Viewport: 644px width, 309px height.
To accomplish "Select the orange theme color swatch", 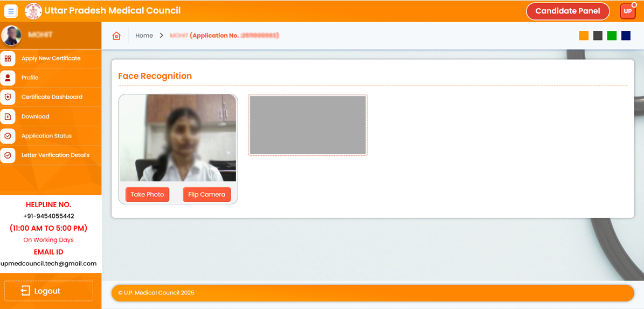I will [x=584, y=36].
